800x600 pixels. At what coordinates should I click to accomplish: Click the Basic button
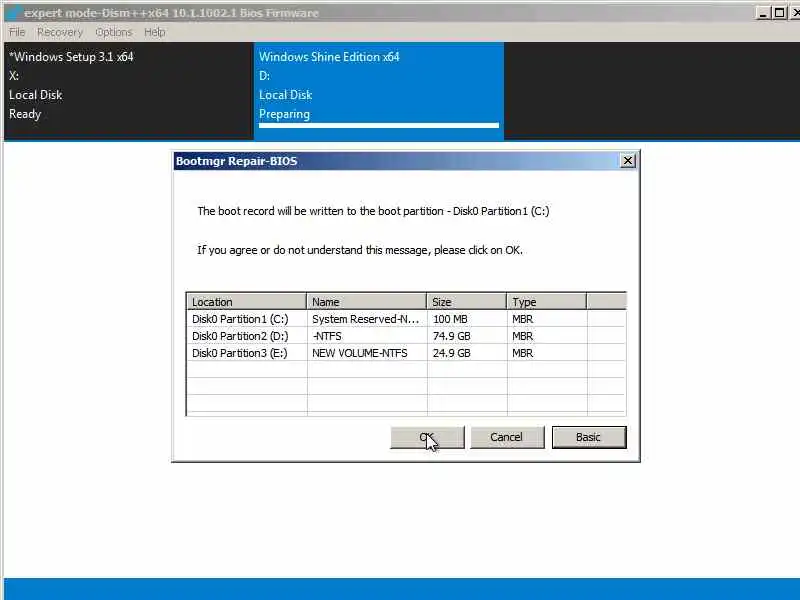589,437
